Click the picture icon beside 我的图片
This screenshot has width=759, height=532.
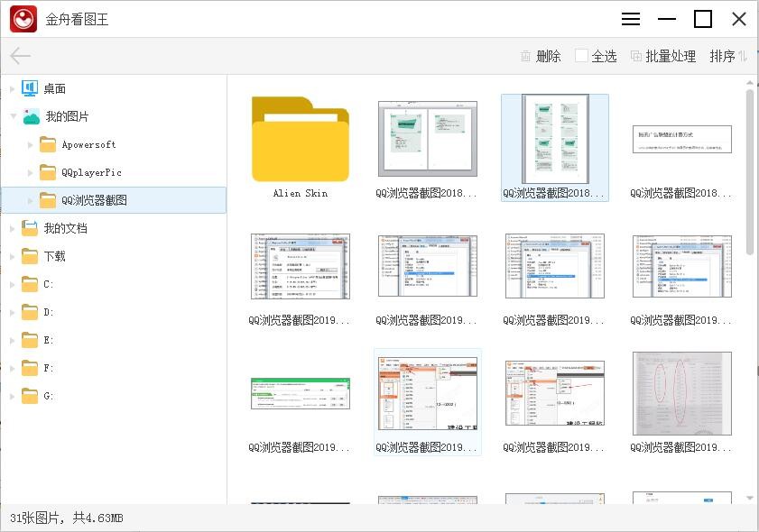[31, 115]
